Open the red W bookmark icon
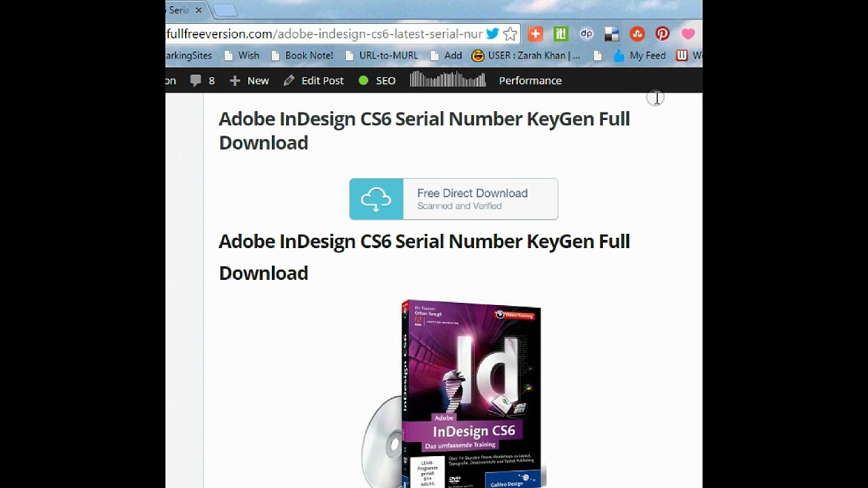Image resolution: width=868 pixels, height=488 pixels. pyautogui.click(x=682, y=56)
